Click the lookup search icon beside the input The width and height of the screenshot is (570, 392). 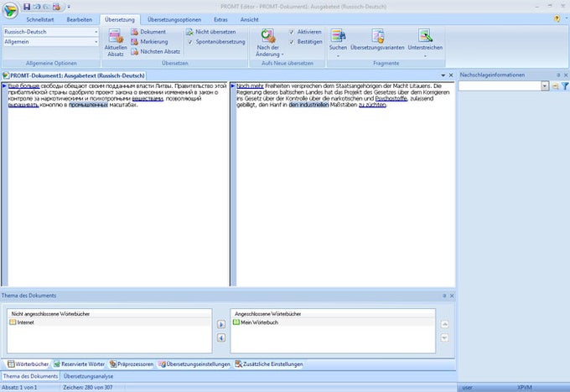click(x=555, y=86)
